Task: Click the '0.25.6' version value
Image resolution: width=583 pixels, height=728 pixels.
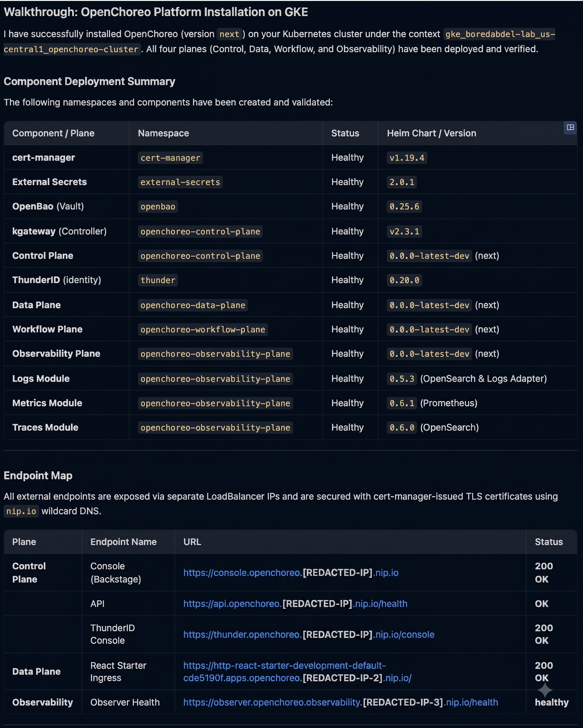Action: tap(404, 206)
